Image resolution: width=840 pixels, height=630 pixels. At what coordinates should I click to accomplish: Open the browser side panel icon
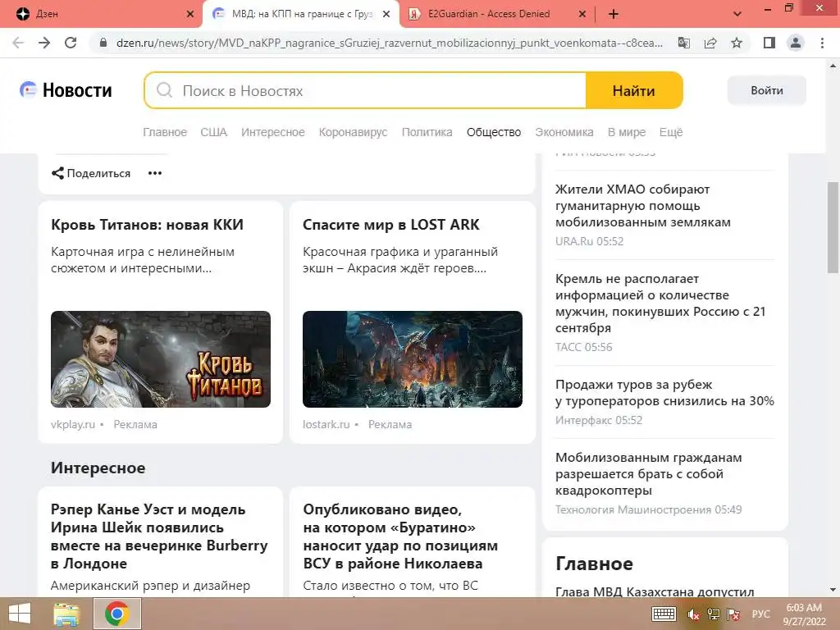(x=769, y=43)
